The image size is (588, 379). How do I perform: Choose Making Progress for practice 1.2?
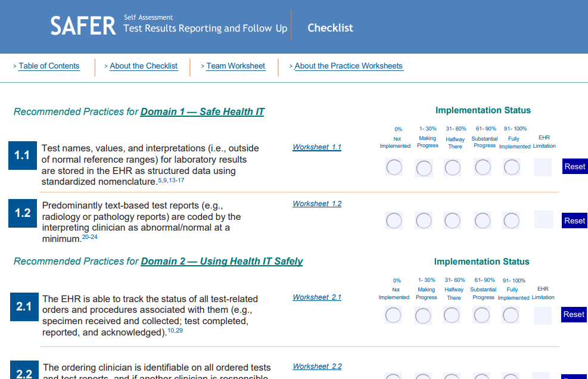pos(424,221)
